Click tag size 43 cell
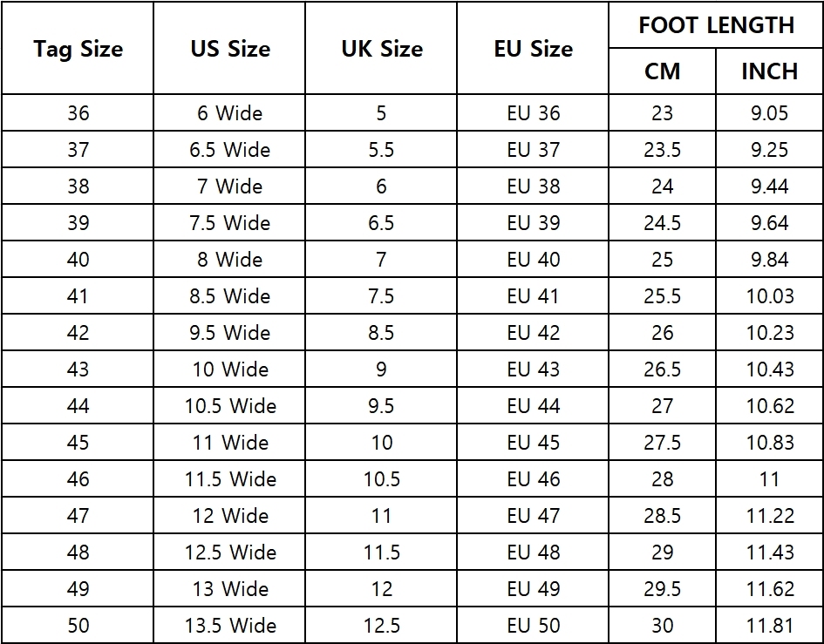 point(78,369)
